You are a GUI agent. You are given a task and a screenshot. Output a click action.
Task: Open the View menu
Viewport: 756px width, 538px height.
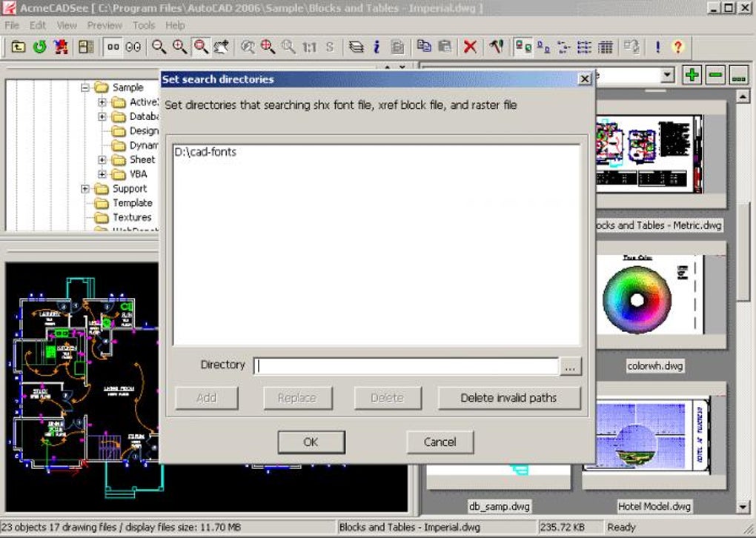[67, 25]
